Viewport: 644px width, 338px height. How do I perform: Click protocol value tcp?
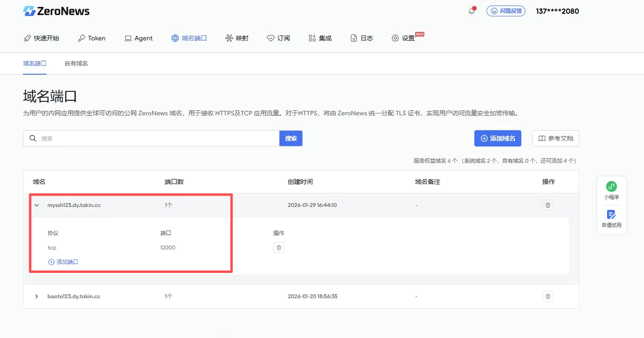coord(52,247)
